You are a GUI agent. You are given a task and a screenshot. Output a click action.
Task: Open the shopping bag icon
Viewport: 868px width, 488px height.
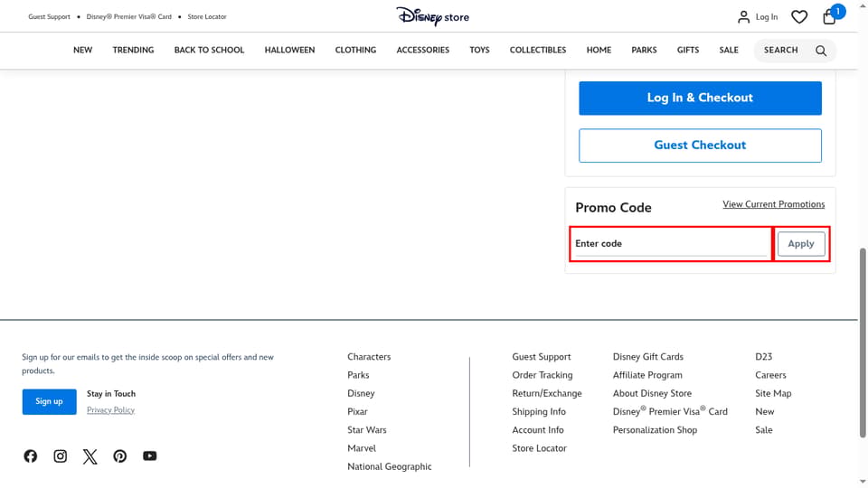pos(830,16)
